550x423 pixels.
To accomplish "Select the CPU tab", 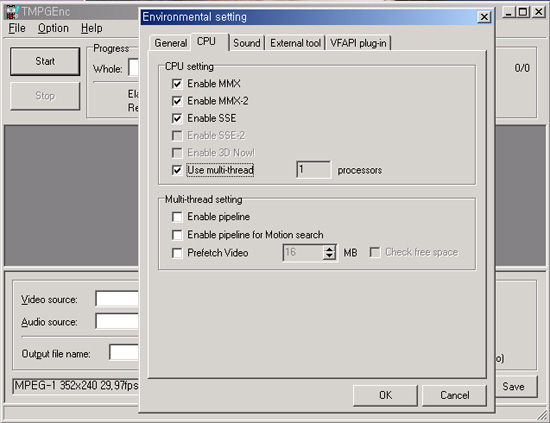I will [210, 42].
